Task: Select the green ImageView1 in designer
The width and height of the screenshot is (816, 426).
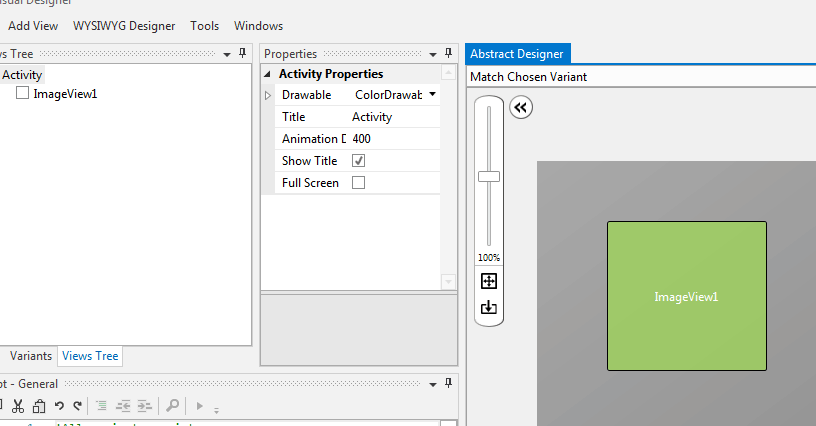Action: click(x=686, y=296)
